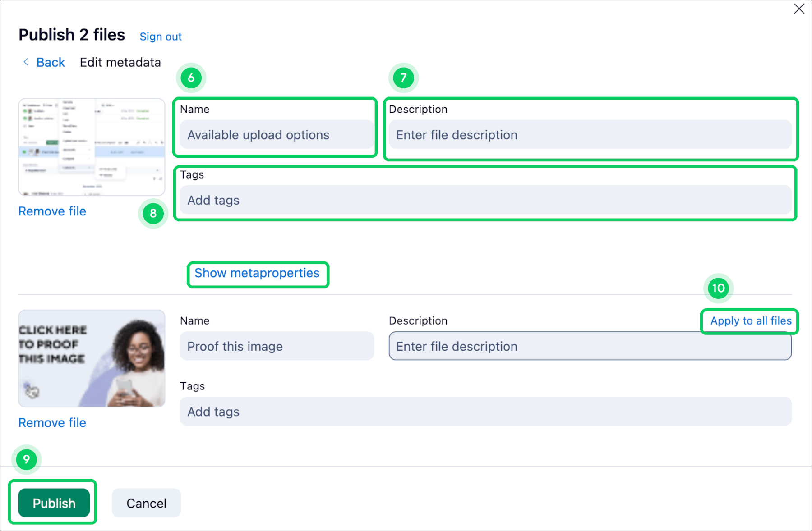This screenshot has width=812, height=531.
Task: Click the first file's Description field
Action: 590,135
